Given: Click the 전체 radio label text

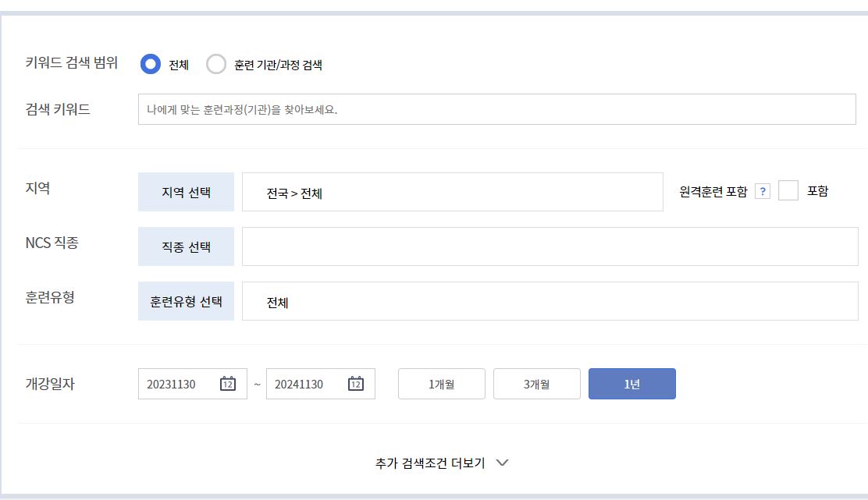Looking at the screenshot, I should (x=179, y=66).
